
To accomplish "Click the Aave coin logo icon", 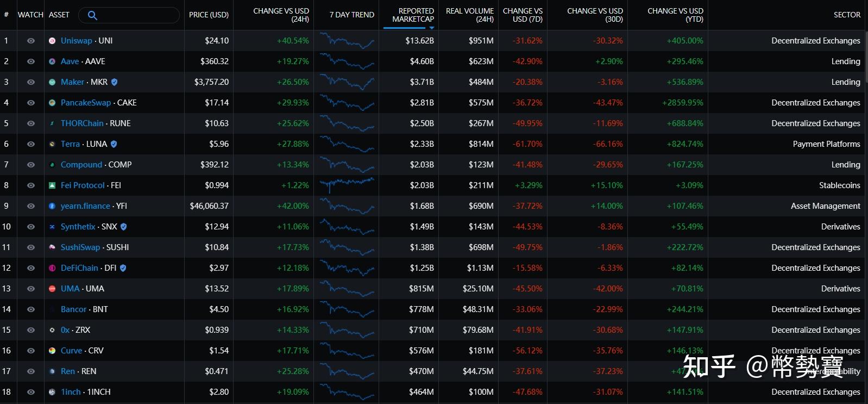I will click(x=52, y=61).
